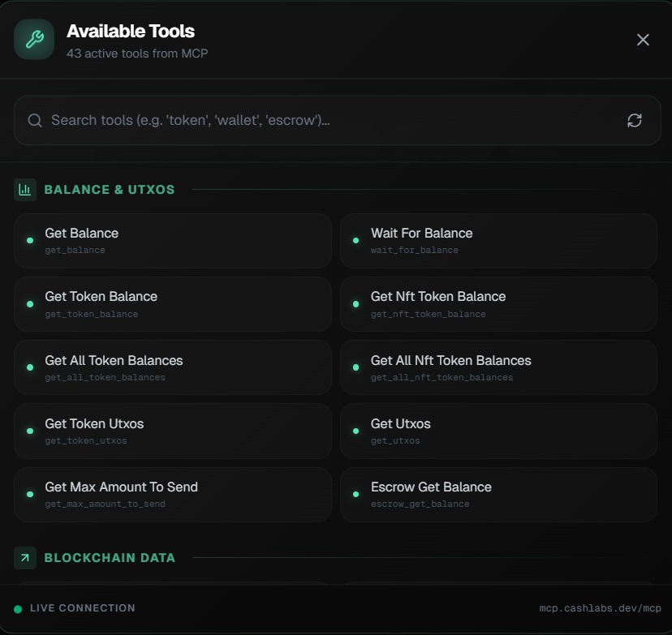Open the Get All Token Balances tool
Screen dimensions: 672x635
[x=172, y=367]
